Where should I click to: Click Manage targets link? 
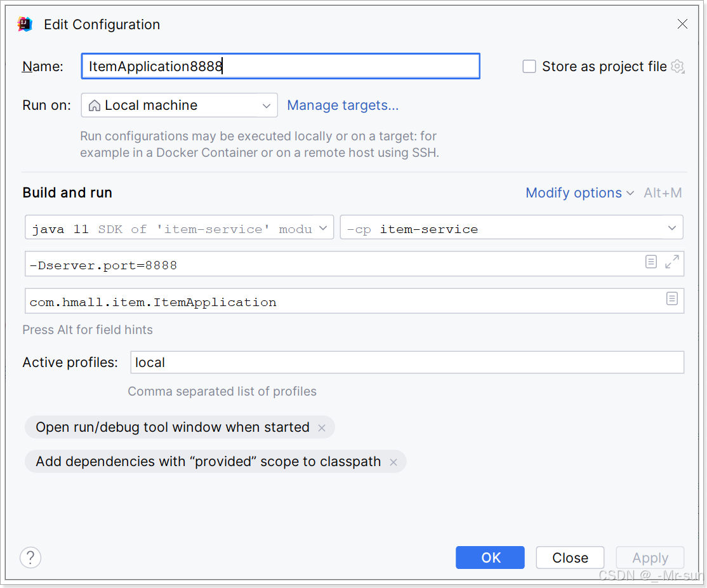[343, 105]
